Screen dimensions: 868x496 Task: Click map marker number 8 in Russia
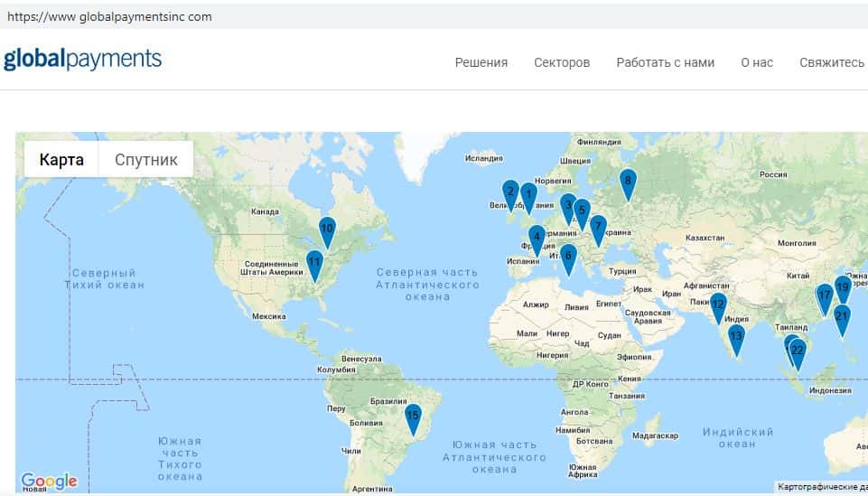[628, 181]
